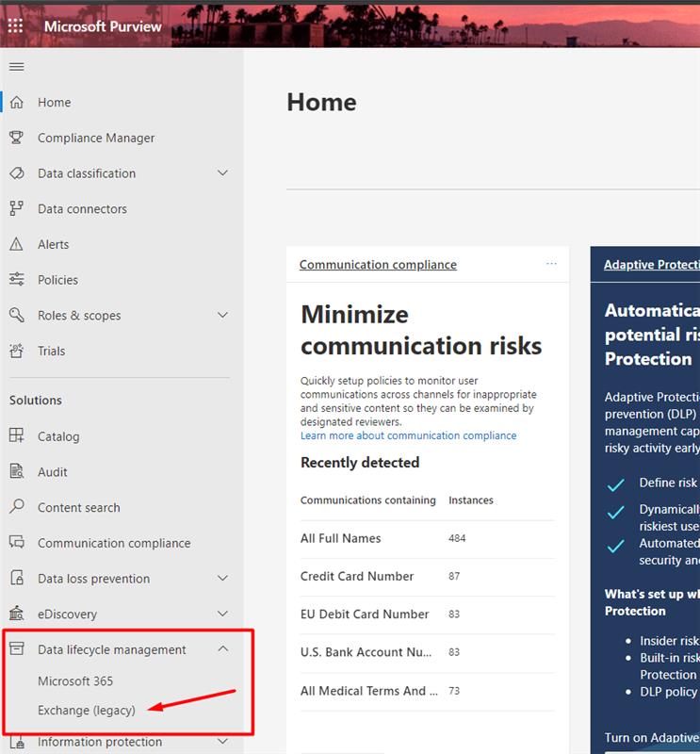The height and width of the screenshot is (754, 700).
Task: Click the Audit document search icon
Action: tap(16, 471)
